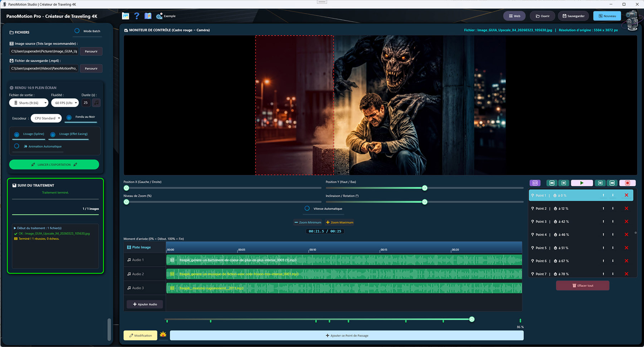Image resolution: width=644 pixels, height=347 pixels.
Task: Enable Animation Automatique
Action: (17, 146)
